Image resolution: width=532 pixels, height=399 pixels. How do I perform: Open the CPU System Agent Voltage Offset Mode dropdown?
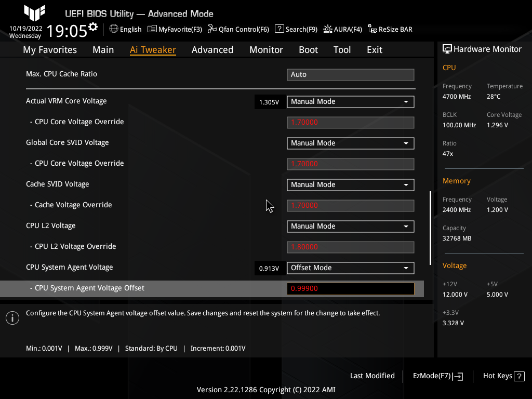[350, 268]
